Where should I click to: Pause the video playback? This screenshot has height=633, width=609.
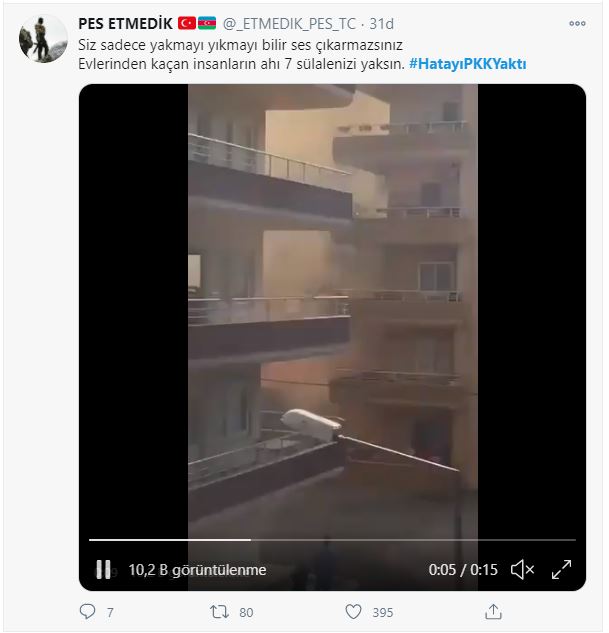103,570
